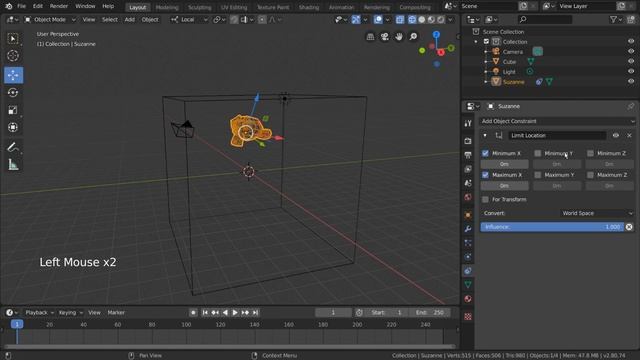
Task: Click the Minimum X value field
Action: (504, 164)
